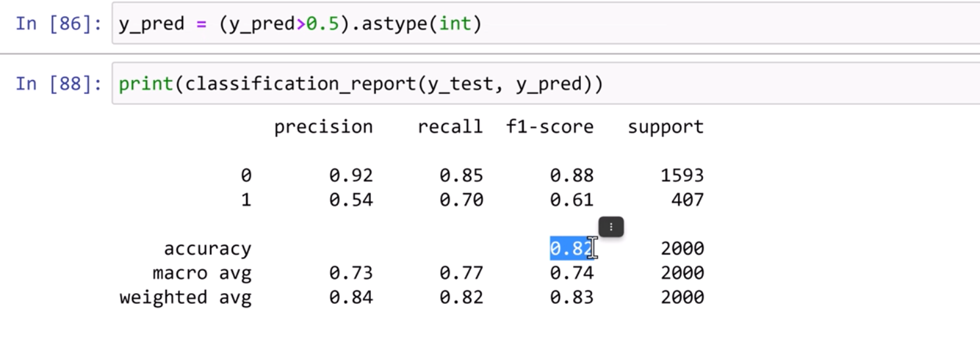980x347 pixels.
Task: Click the 1593 support value
Action: (x=681, y=176)
